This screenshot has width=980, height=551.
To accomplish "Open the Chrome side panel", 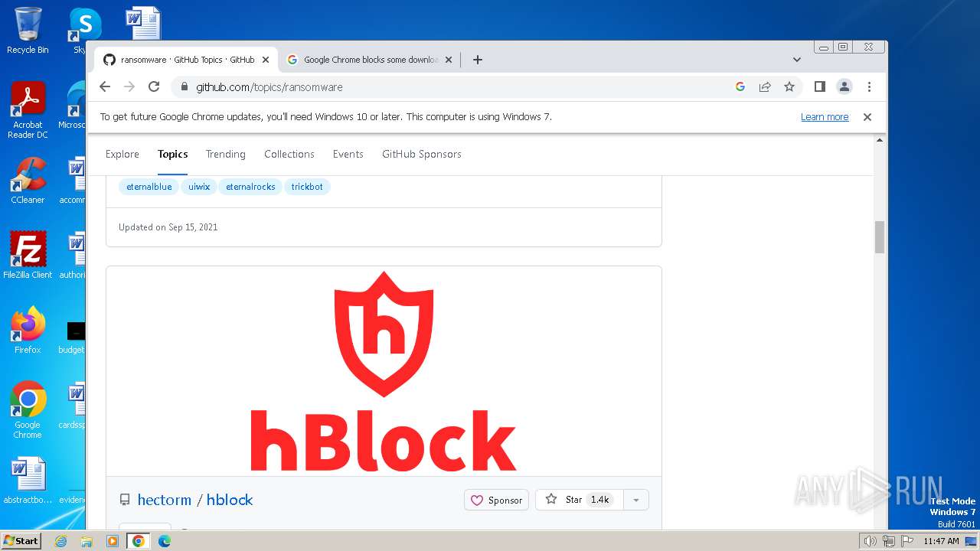I will [819, 86].
